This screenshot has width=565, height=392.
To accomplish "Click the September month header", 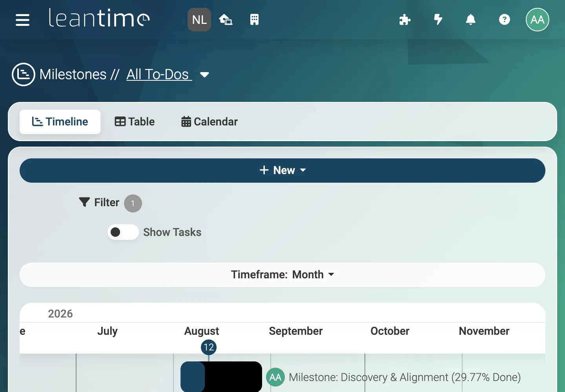I will (296, 331).
